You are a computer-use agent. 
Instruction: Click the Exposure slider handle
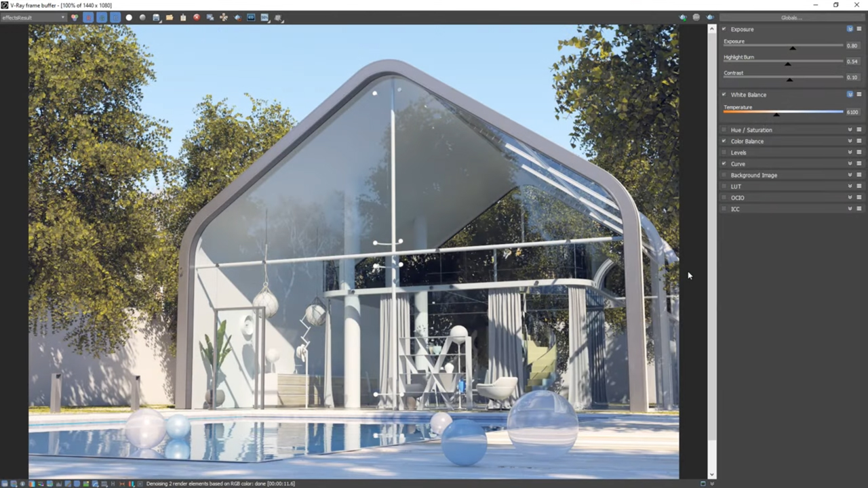click(793, 48)
